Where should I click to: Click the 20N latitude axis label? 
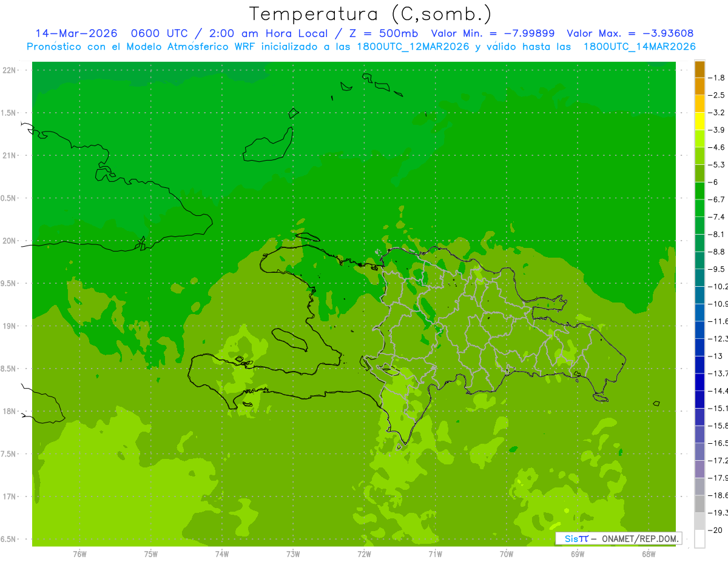(x=10, y=241)
